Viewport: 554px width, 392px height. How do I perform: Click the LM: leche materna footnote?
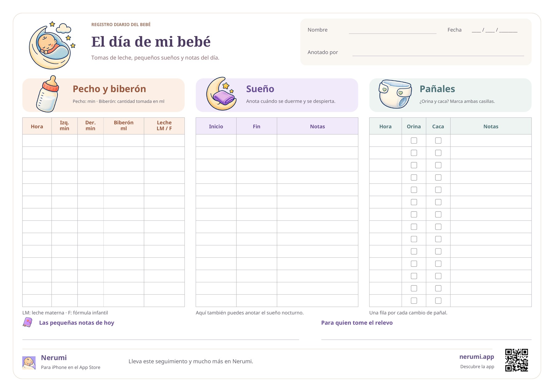(65, 313)
